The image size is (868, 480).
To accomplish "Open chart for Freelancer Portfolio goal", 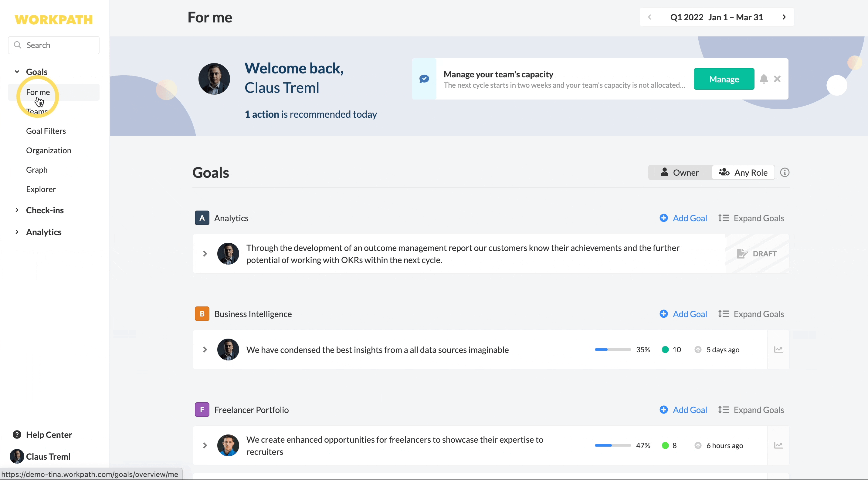I will [x=778, y=445].
